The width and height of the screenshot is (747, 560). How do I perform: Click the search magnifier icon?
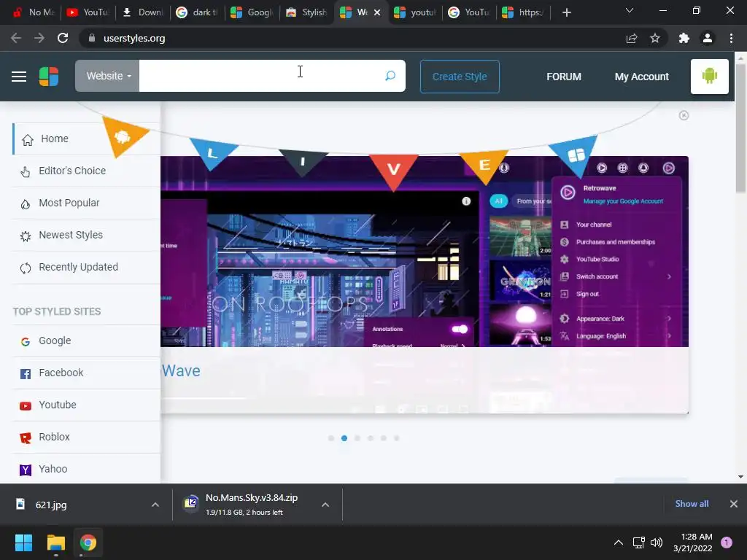coord(390,76)
